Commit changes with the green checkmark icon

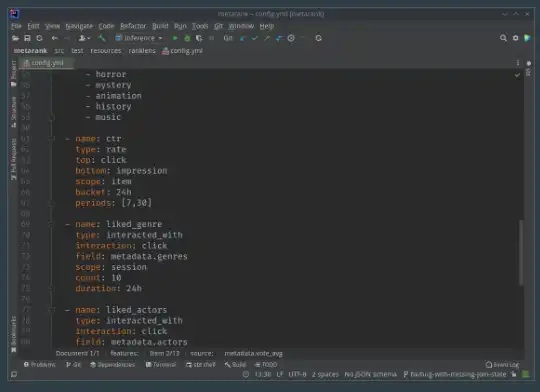tap(255, 38)
